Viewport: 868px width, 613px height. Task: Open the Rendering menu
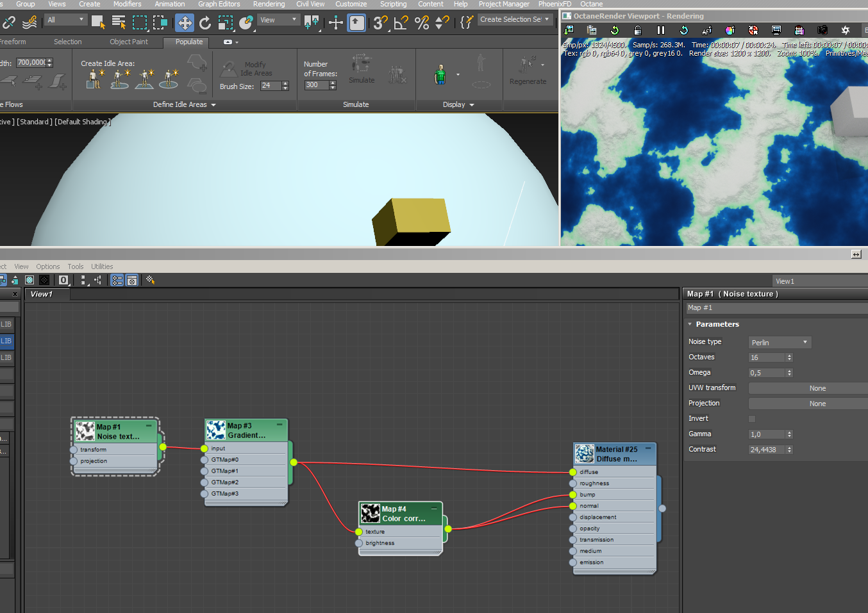pyautogui.click(x=269, y=4)
